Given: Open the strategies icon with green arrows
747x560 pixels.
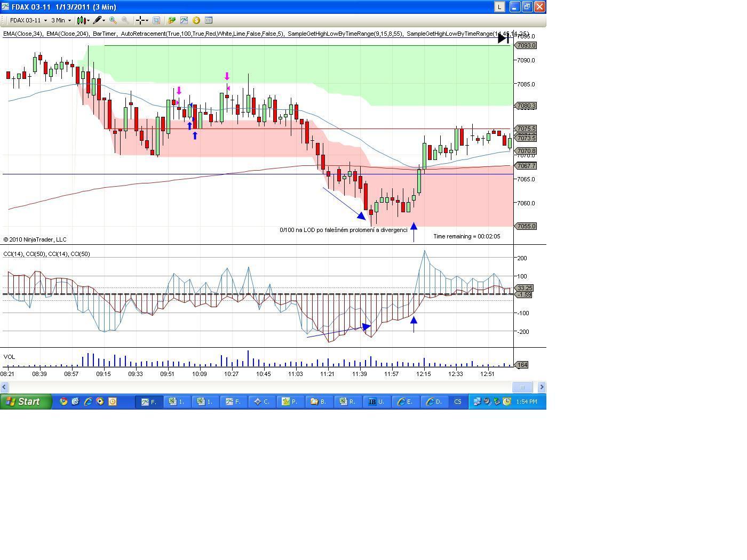Looking at the screenshot, I should 172,20.
